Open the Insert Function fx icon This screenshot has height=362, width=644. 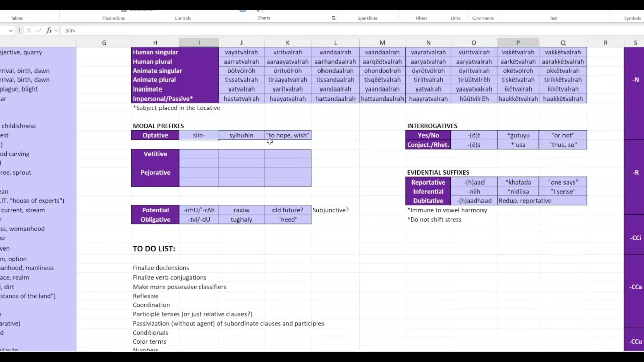(49, 31)
